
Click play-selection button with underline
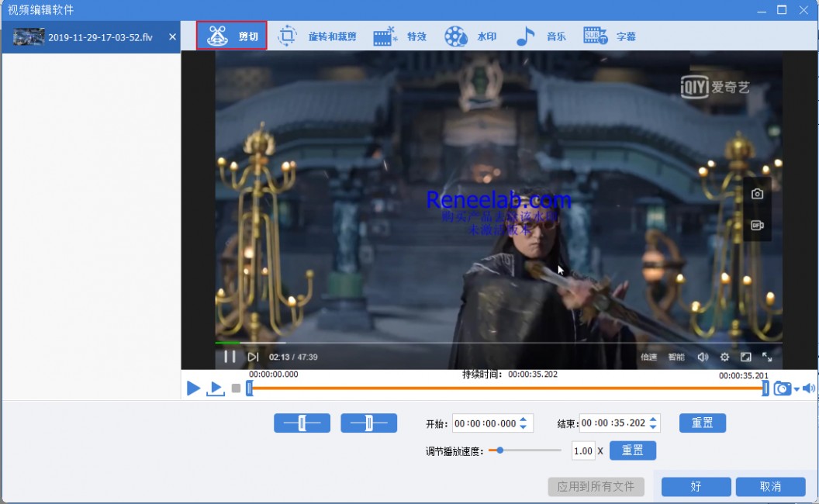(x=215, y=388)
